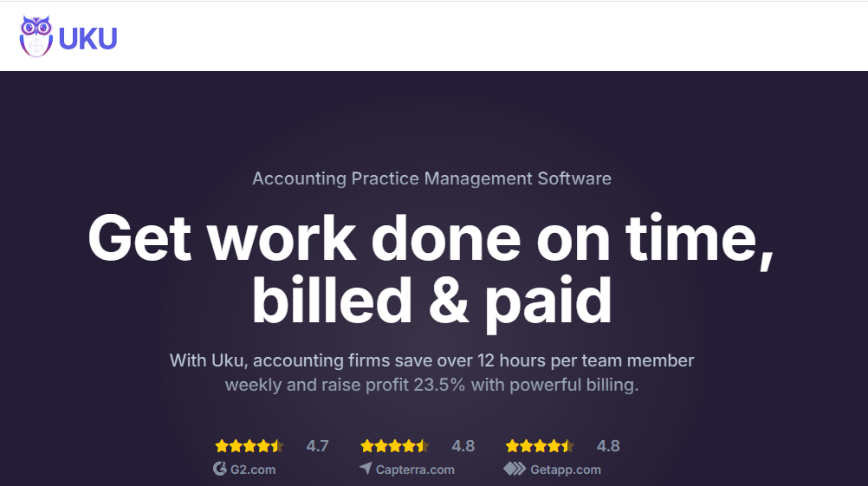The image size is (868, 486).
Task: Click the purple owl logo icon
Action: coord(36,36)
